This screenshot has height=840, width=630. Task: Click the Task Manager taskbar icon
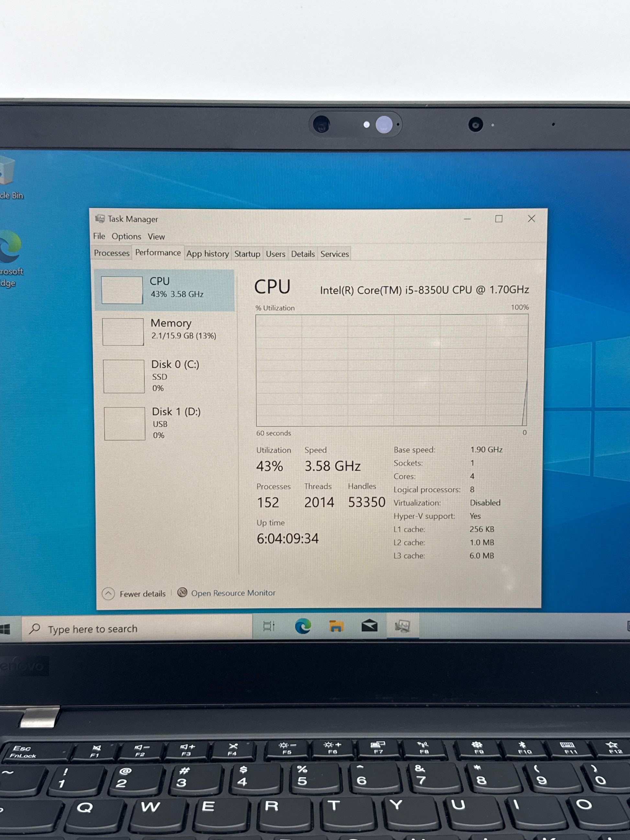pos(402,626)
